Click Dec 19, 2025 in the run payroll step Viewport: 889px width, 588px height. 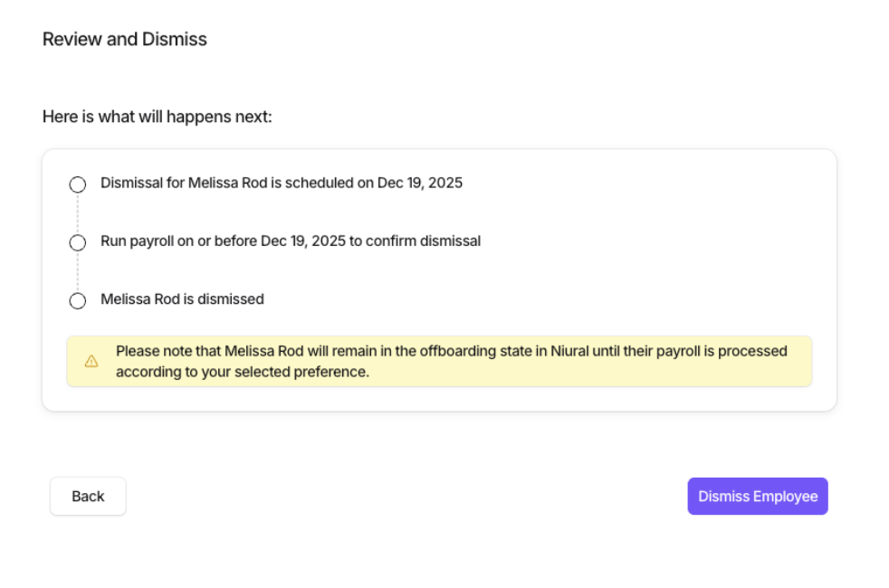303,242
